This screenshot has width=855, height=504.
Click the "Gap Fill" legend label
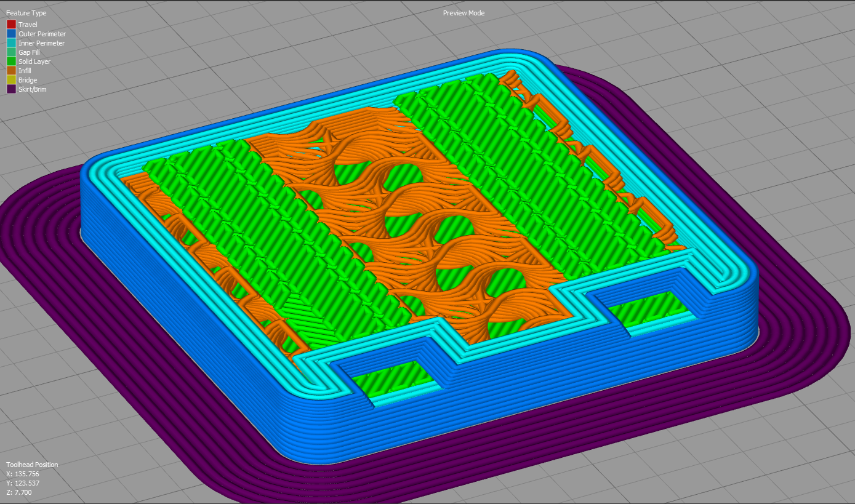click(30, 52)
